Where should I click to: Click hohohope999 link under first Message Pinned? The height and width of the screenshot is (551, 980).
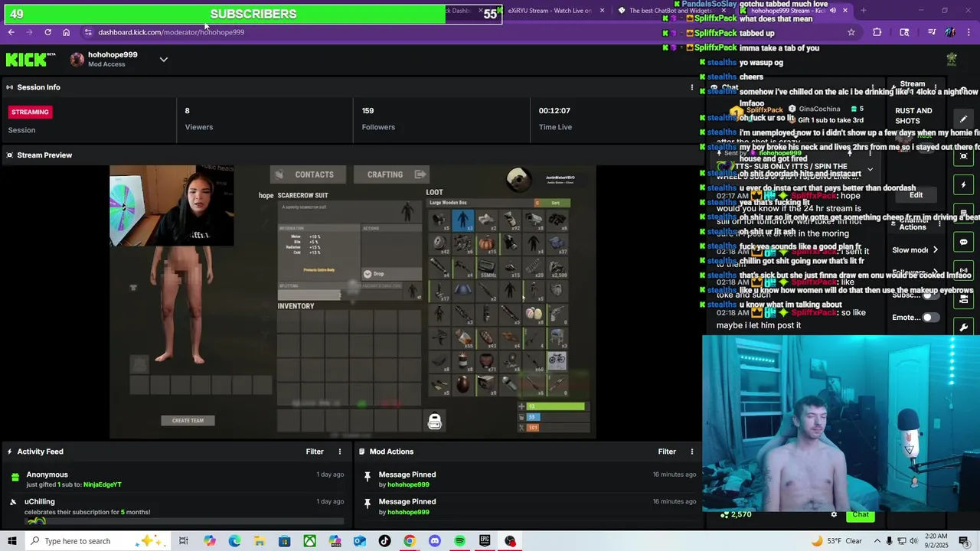point(408,484)
